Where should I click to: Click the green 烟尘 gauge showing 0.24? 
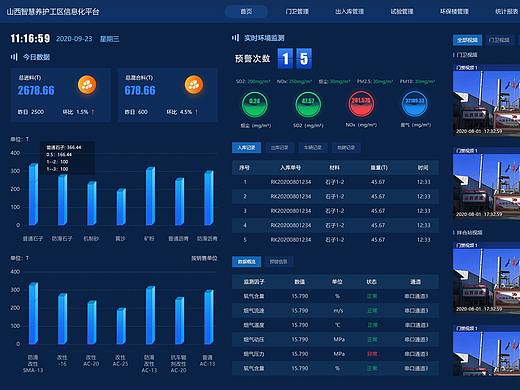tap(255, 104)
